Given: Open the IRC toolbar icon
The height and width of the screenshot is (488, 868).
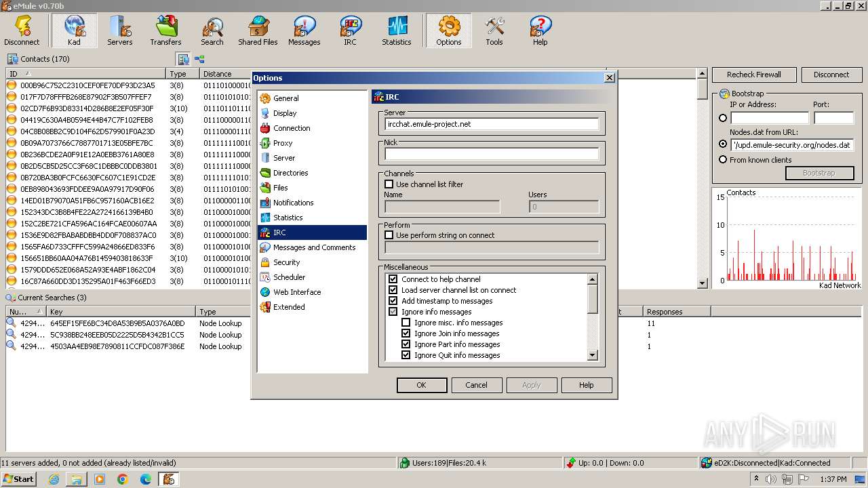Looking at the screenshot, I should pos(350,31).
